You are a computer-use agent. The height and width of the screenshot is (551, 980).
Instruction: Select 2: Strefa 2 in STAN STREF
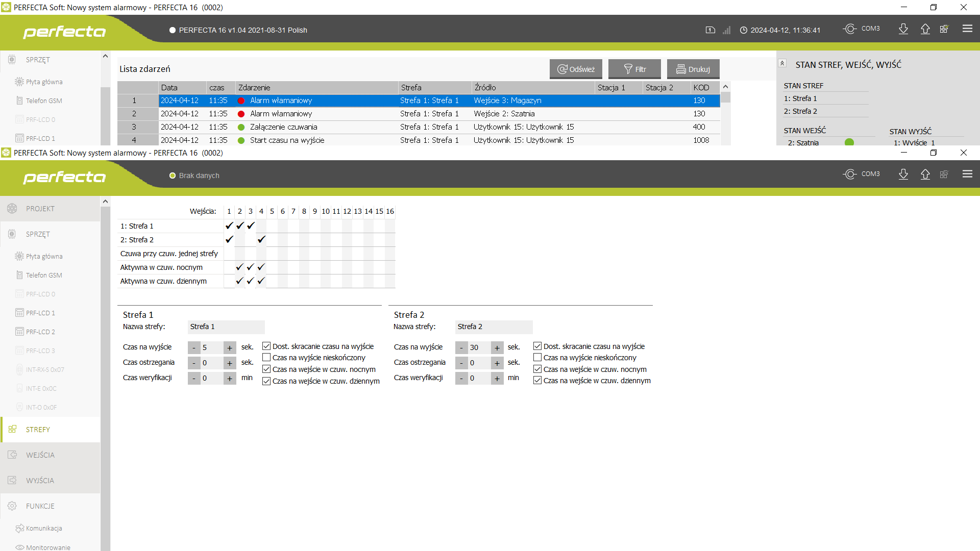pos(825,111)
